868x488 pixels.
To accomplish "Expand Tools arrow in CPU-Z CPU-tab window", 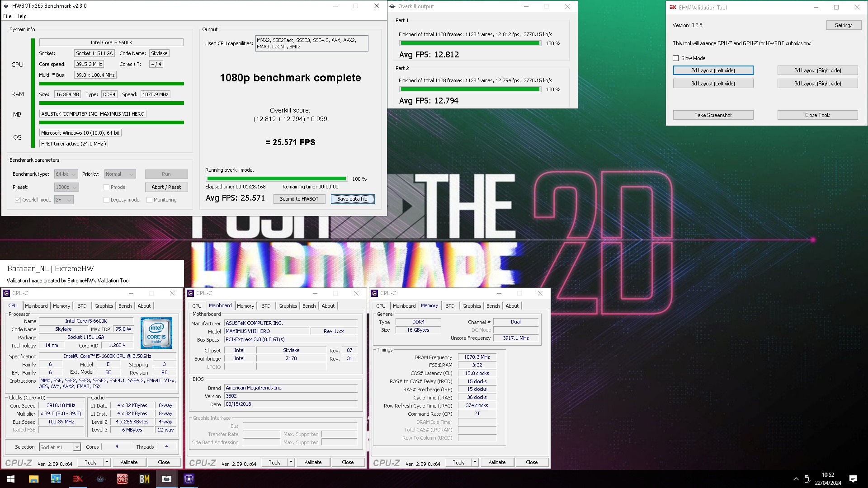I will pyautogui.click(x=107, y=462).
